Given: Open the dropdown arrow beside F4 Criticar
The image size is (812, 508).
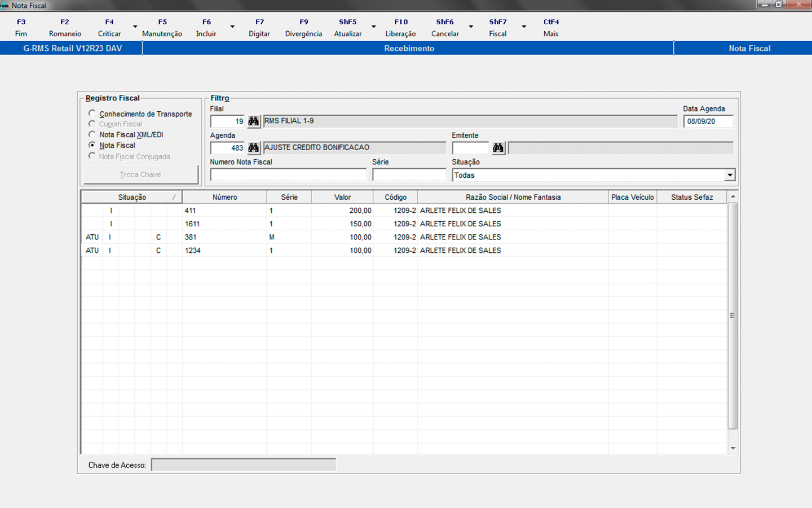Looking at the screenshot, I should pyautogui.click(x=135, y=27).
